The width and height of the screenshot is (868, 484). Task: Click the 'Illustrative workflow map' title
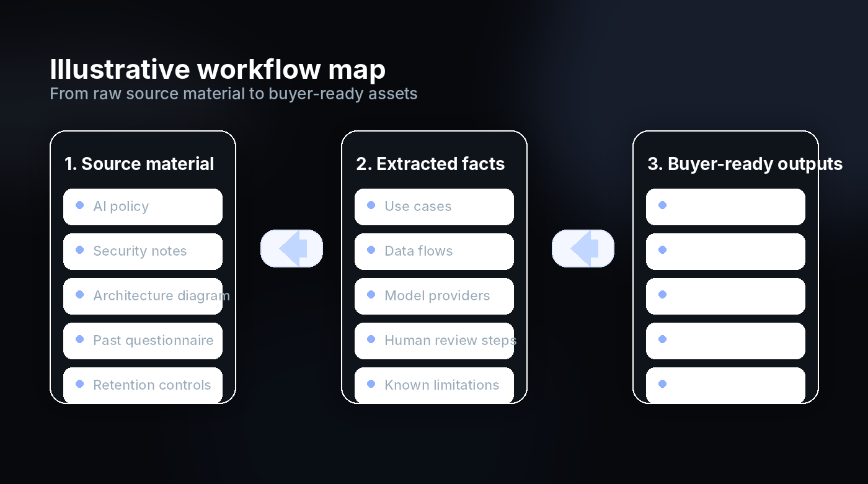218,69
